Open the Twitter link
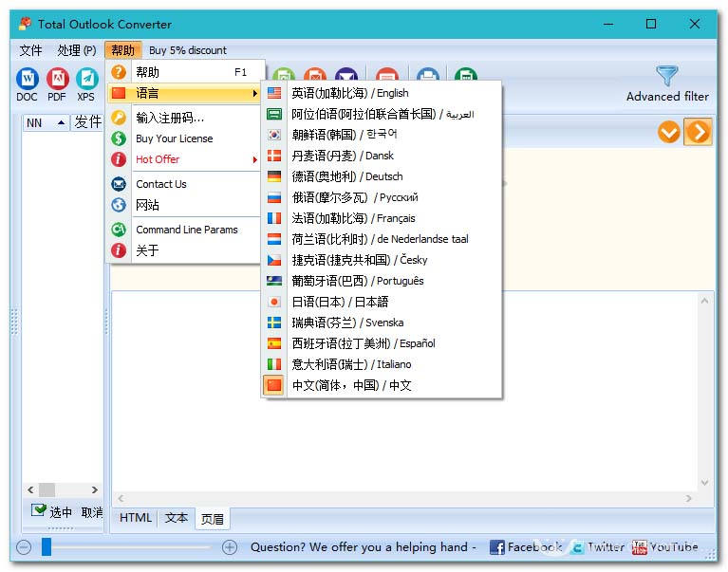The height and width of the screenshot is (572, 728). click(598, 547)
